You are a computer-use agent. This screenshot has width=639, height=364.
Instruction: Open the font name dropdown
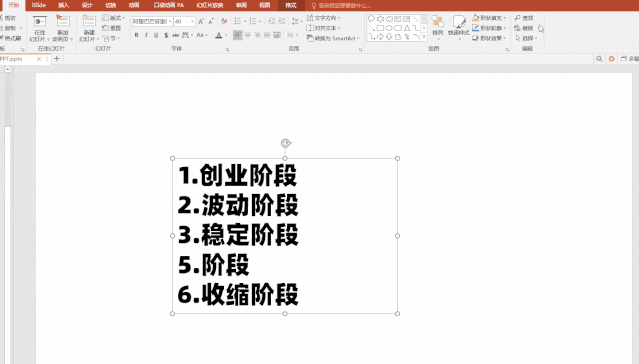170,21
